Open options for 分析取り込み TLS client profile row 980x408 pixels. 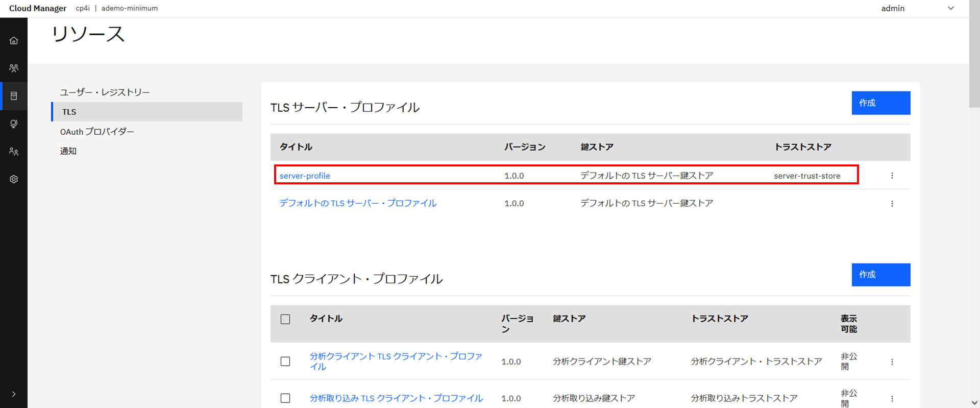tap(892, 399)
